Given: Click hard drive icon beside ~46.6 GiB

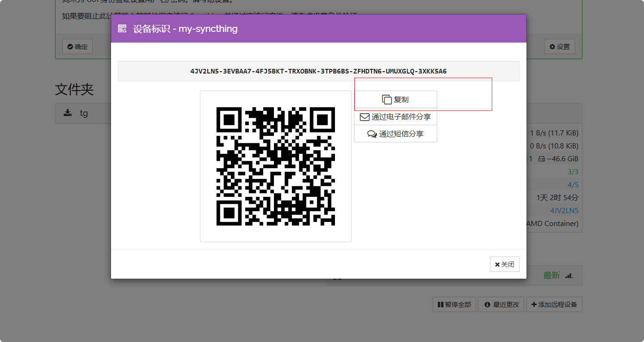Looking at the screenshot, I should point(542,159).
